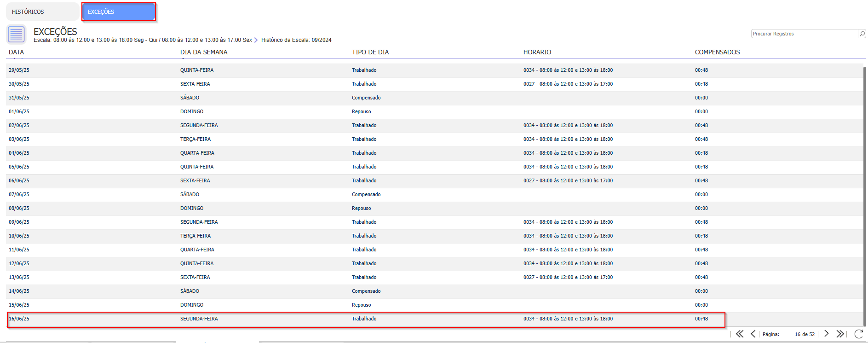Sort by the COMPENSADOS column header
The height and width of the screenshot is (343, 868).
tap(717, 52)
